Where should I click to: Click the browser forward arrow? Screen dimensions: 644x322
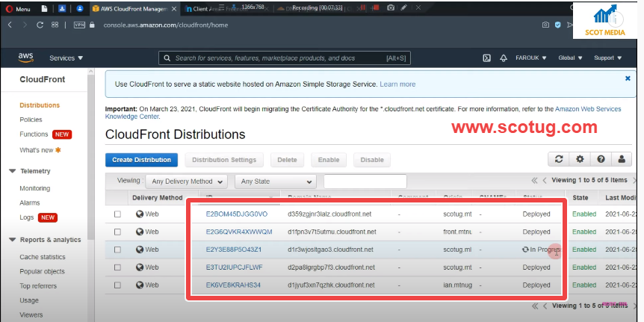pos(25,25)
